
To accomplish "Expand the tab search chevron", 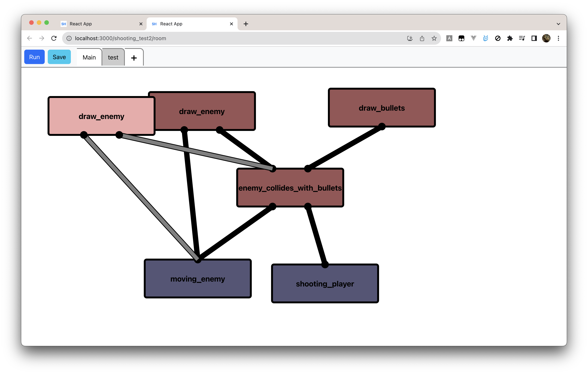I will click(x=558, y=24).
